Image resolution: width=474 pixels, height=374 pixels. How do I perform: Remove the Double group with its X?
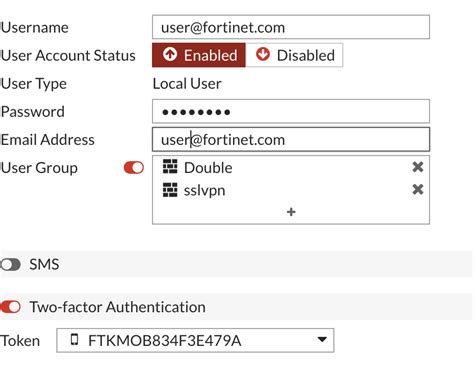point(418,167)
